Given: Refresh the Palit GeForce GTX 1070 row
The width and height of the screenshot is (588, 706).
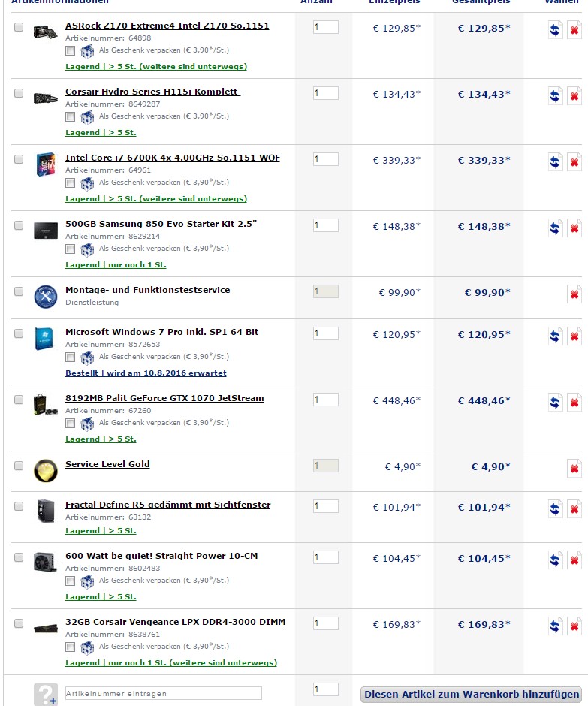Looking at the screenshot, I should 555,403.
